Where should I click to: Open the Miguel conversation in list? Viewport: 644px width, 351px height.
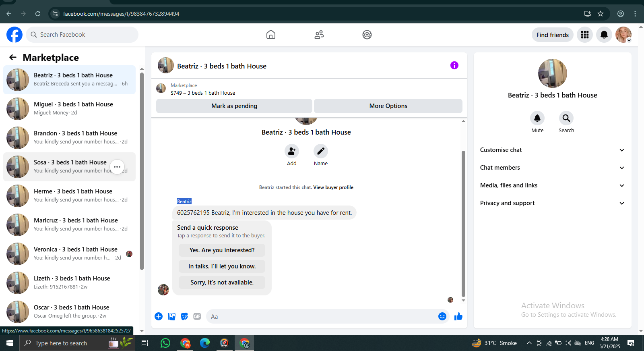69,109
